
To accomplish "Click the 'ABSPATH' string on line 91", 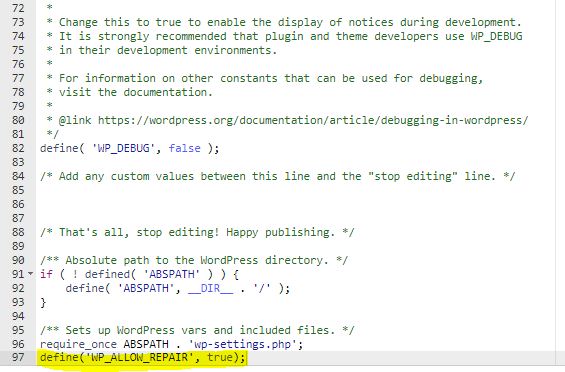I will pyautogui.click(x=172, y=274).
